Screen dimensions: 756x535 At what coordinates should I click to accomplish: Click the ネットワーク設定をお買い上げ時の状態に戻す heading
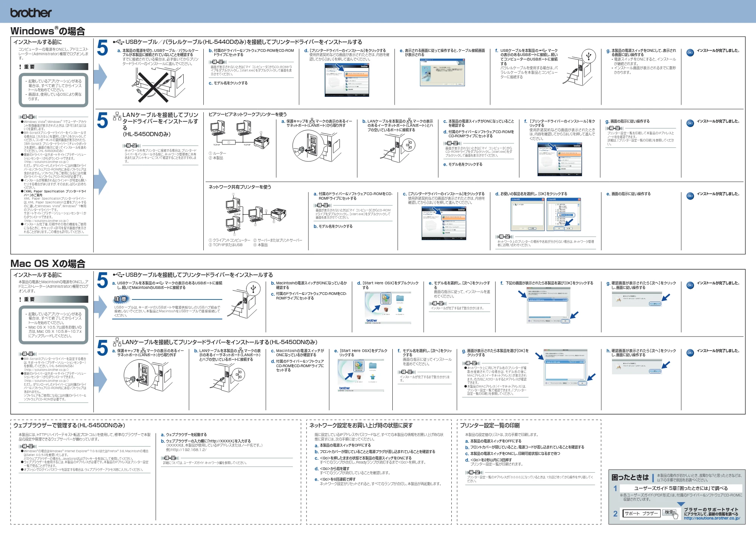coord(361,425)
